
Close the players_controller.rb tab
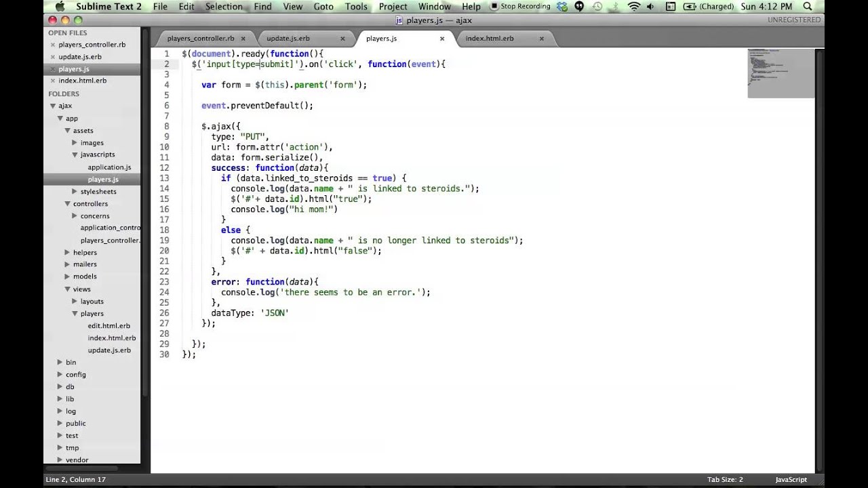(x=243, y=39)
